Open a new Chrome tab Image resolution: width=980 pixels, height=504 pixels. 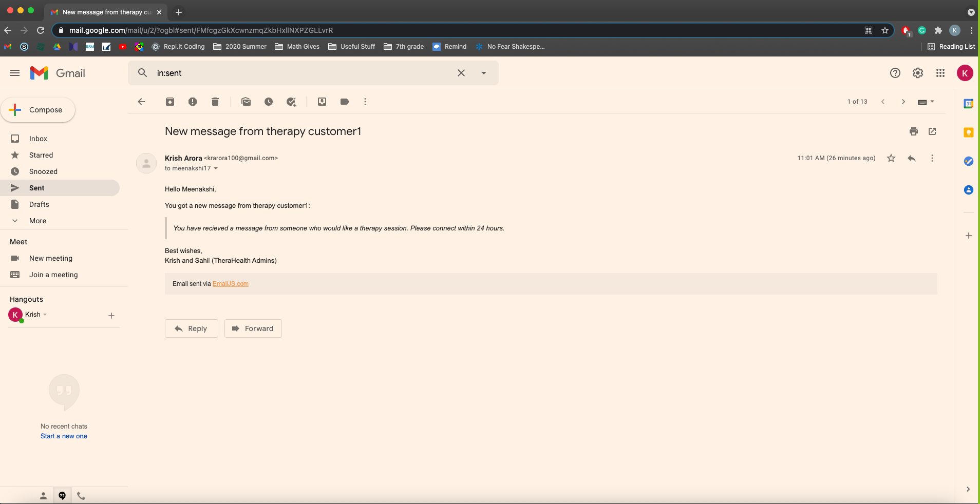click(179, 12)
